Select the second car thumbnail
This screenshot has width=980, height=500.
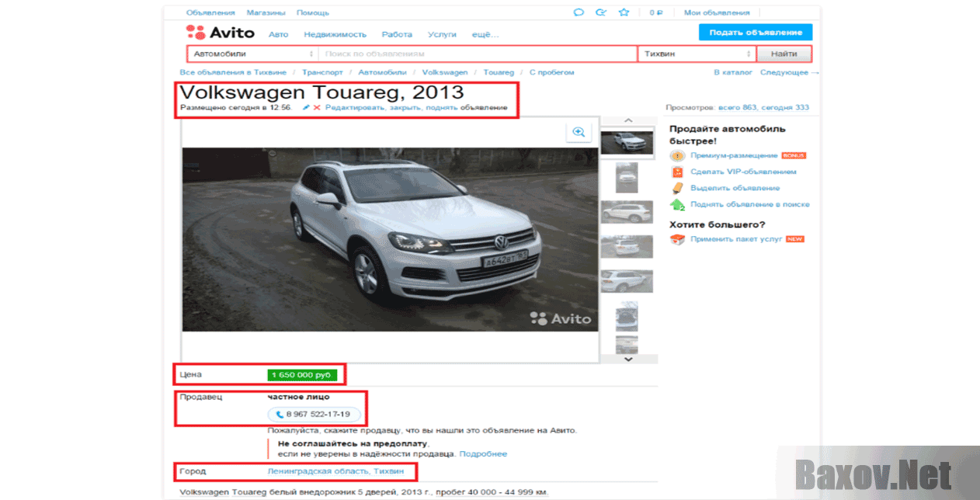[x=627, y=178]
